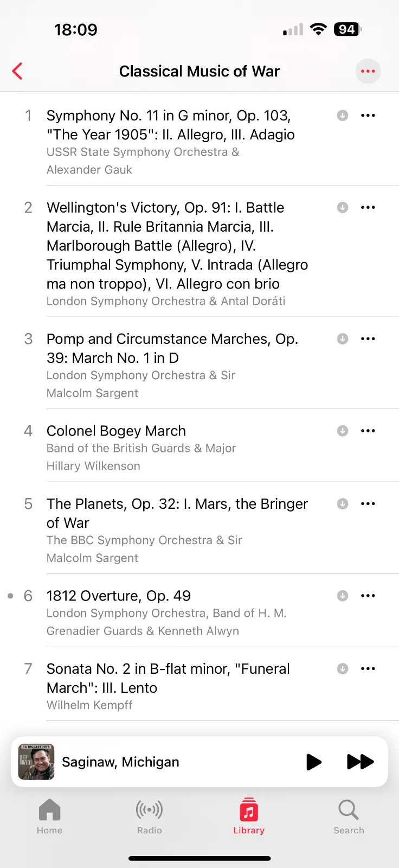Open Saginaw, Michigan album artwork thumbnail
The height and width of the screenshot is (868, 399).
click(36, 762)
